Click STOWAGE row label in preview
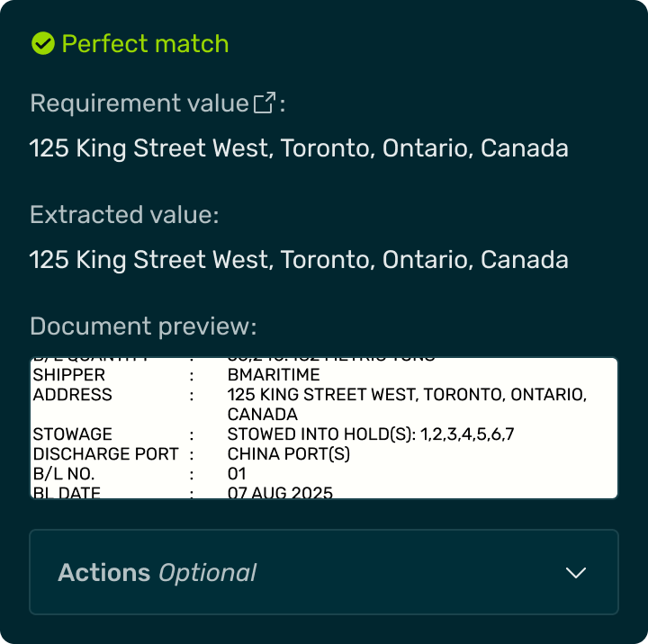This screenshot has width=648, height=644. click(x=73, y=434)
